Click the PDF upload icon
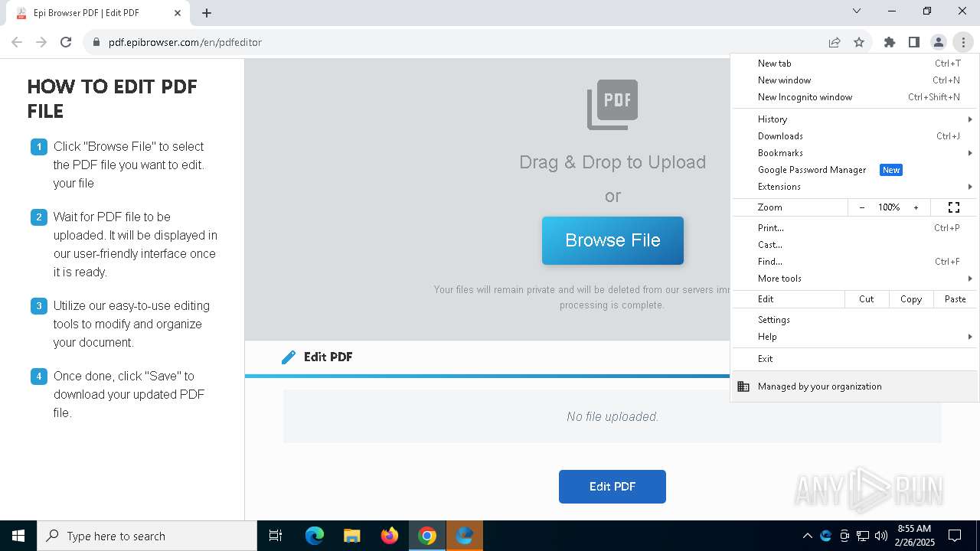The image size is (980, 551). point(612,105)
